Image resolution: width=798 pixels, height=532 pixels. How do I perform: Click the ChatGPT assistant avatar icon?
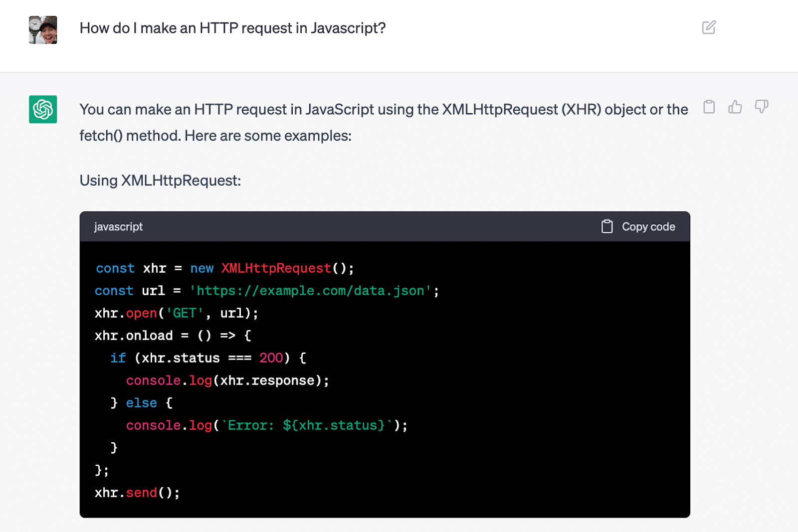point(43,110)
